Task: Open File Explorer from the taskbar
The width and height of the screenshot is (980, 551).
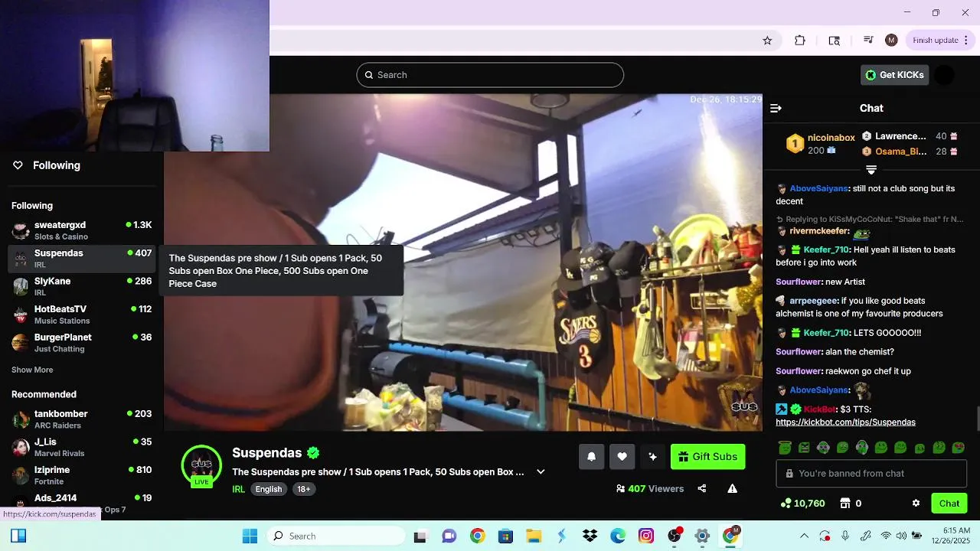Action: (533, 536)
